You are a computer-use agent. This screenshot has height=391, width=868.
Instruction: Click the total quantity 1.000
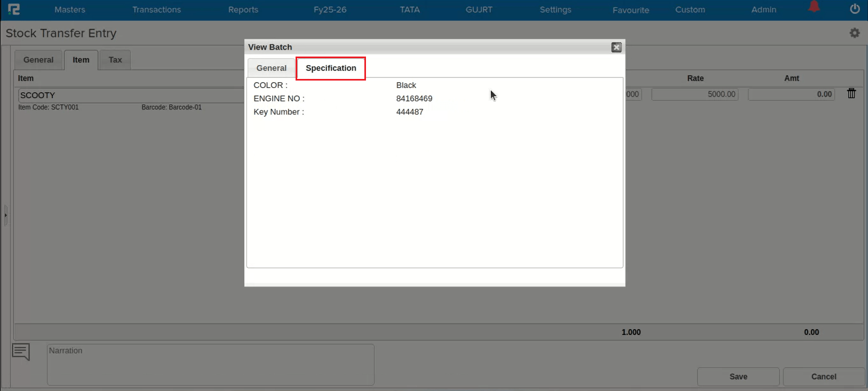[631, 332]
